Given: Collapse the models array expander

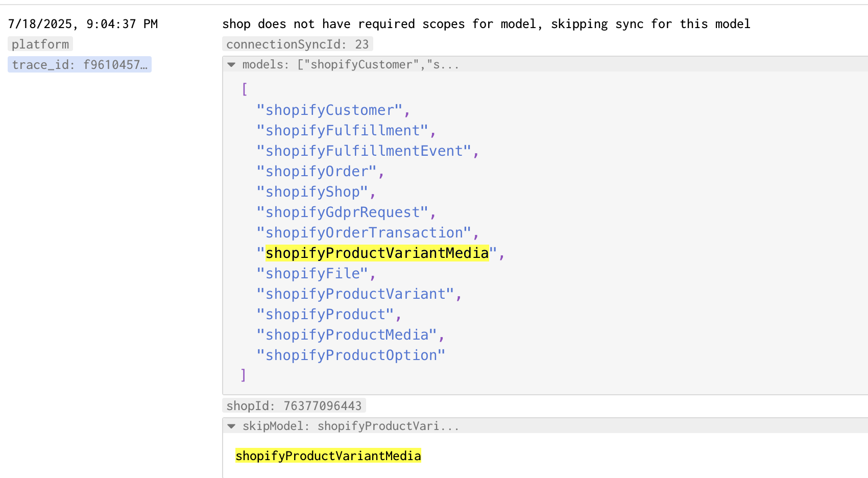Looking at the screenshot, I should 231,65.
